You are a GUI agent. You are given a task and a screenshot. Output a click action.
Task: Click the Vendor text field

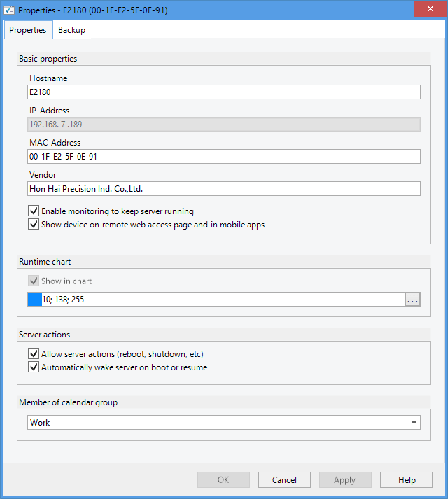click(x=224, y=188)
